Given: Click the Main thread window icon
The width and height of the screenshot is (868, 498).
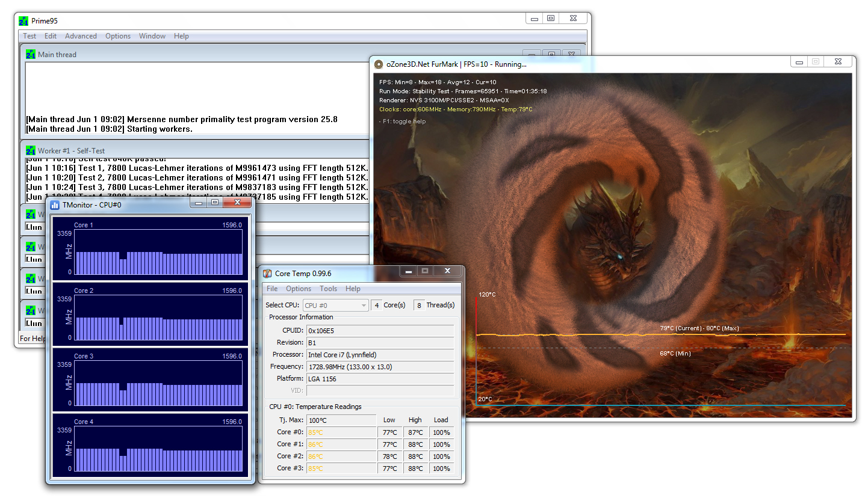Looking at the screenshot, I should click(31, 54).
